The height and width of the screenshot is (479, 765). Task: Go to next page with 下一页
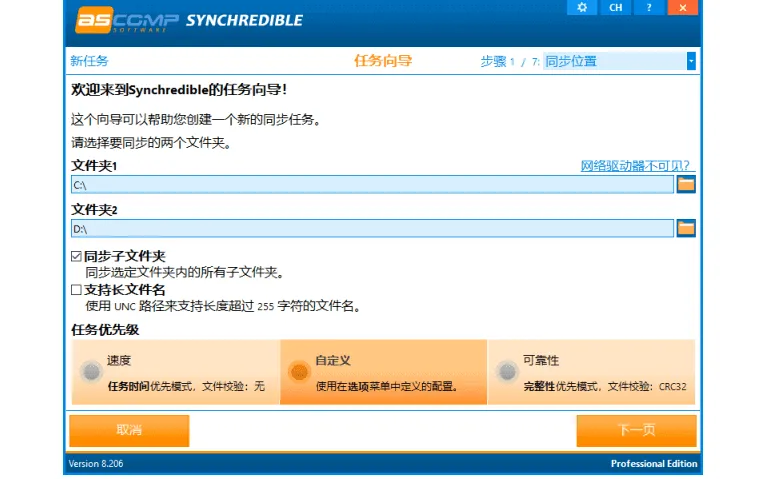point(636,431)
